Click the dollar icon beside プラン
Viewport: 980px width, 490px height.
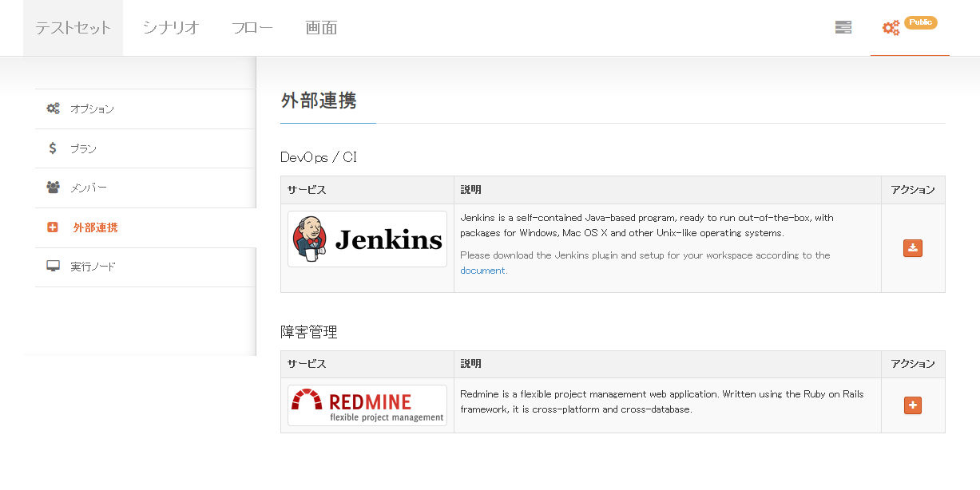pyautogui.click(x=53, y=148)
